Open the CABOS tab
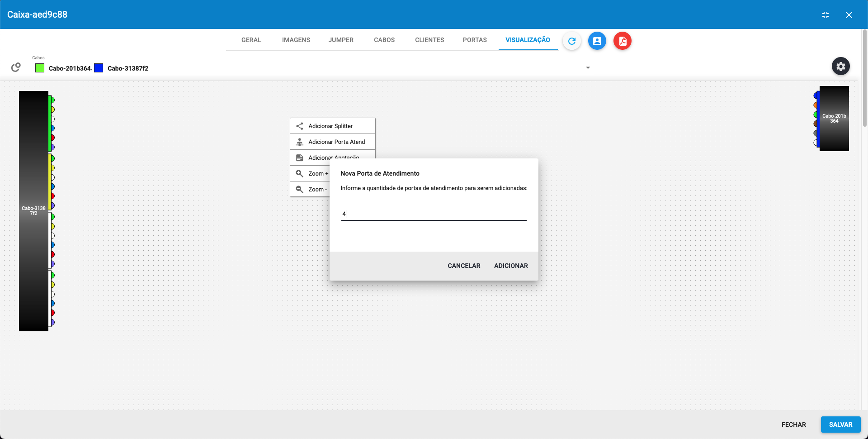 pyautogui.click(x=384, y=40)
